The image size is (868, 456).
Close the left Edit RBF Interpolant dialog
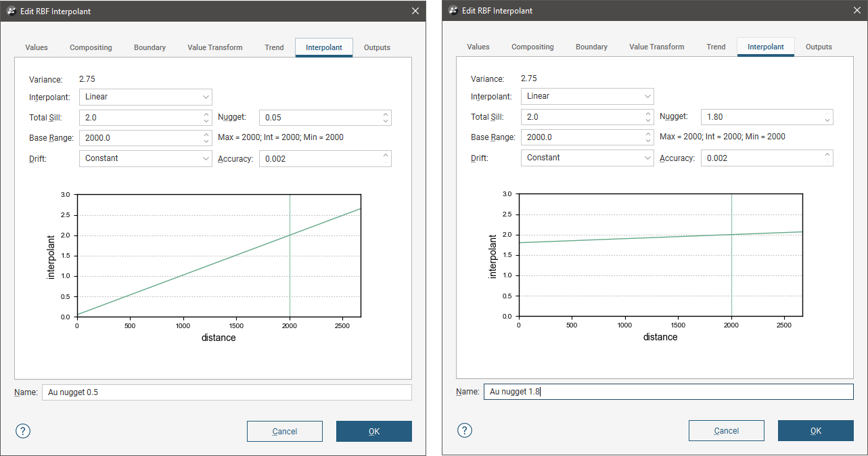click(415, 11)
